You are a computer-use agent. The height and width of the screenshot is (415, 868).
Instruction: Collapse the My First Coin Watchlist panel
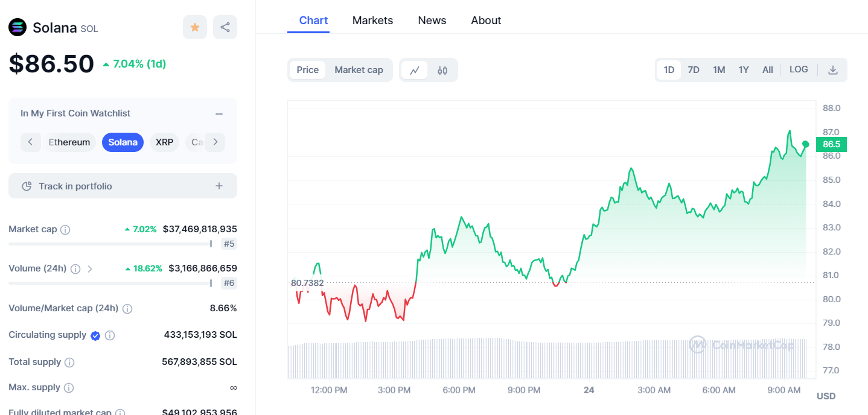pyautogui.click(x=219, y=114)
